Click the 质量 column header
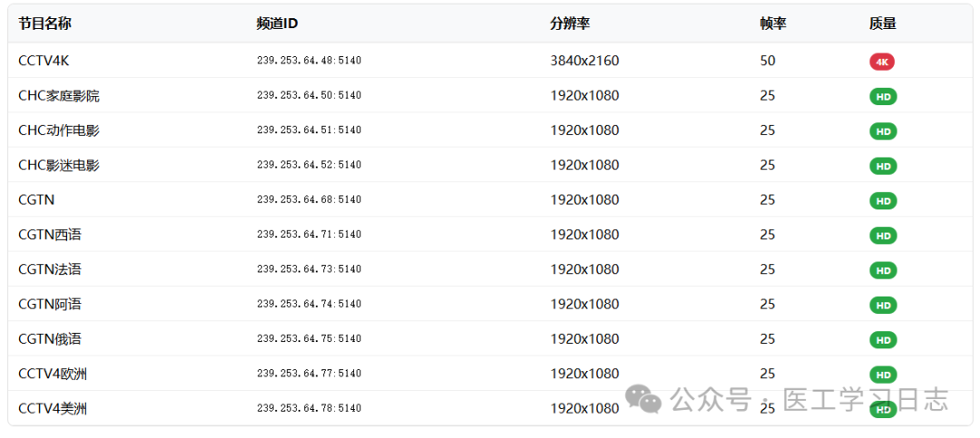Viewport: 980px width, 438px height. (x=882, y=24)
